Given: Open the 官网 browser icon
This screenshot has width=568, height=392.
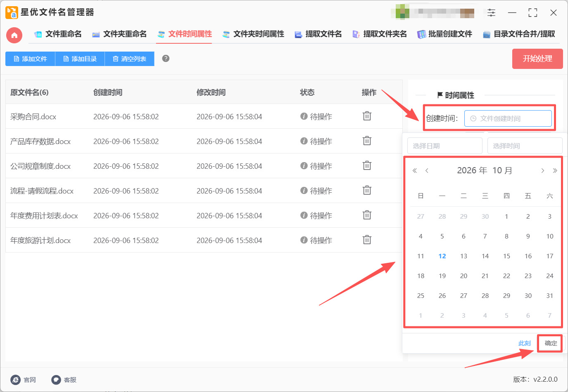Looking at the screenshot, I should [x=15, y=380].
